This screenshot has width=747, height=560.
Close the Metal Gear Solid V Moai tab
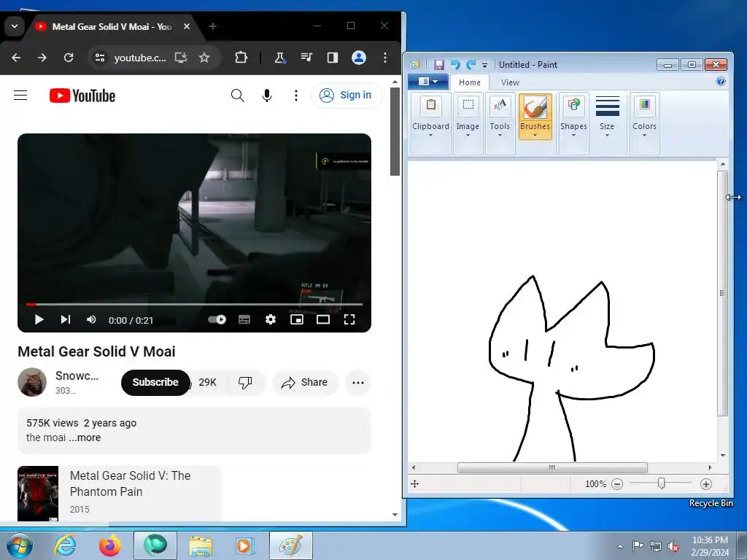[x=187, y=27]
